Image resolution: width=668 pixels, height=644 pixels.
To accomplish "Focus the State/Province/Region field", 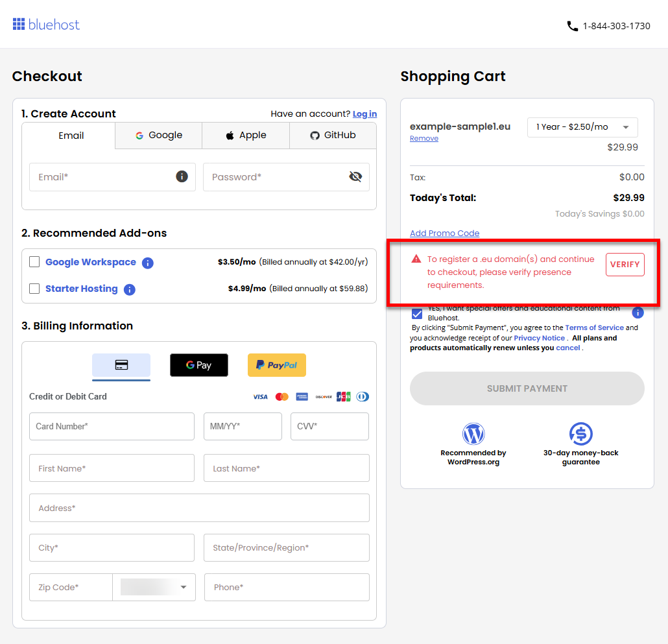I will tap(287, 548).
